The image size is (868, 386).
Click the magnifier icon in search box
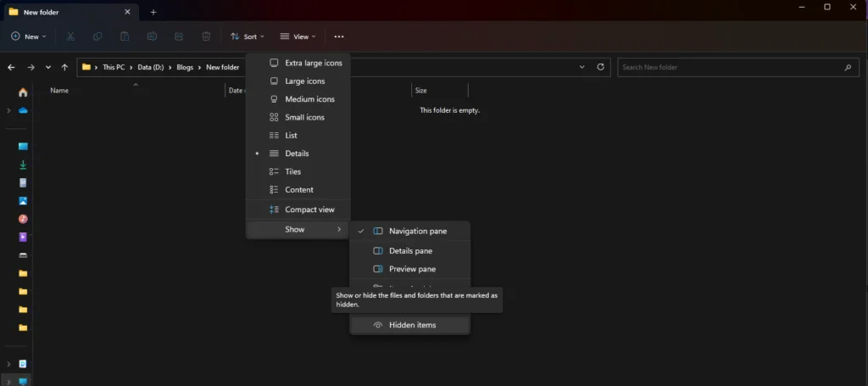[x=848, y=68]
